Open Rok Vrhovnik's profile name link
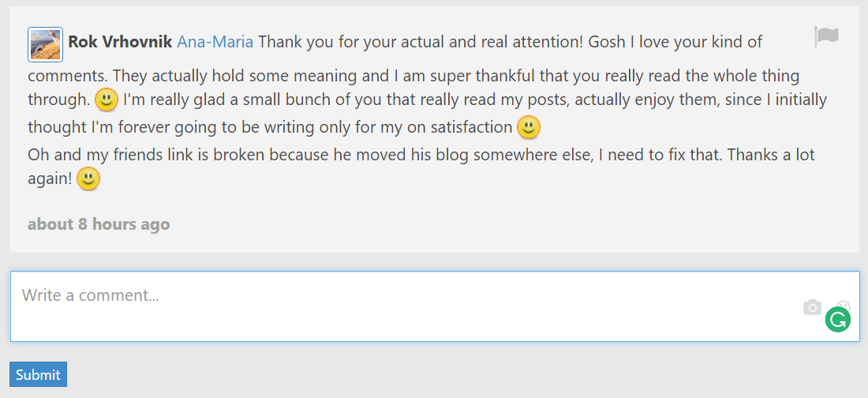868x398 pixels. pyautogui.click(x=120, y=42)
